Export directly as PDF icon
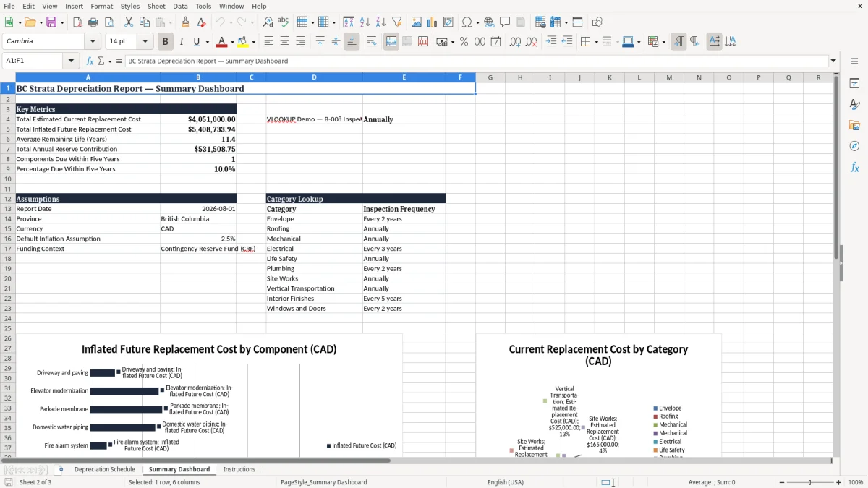Screen dimensions: 868x488 (77, 22)
